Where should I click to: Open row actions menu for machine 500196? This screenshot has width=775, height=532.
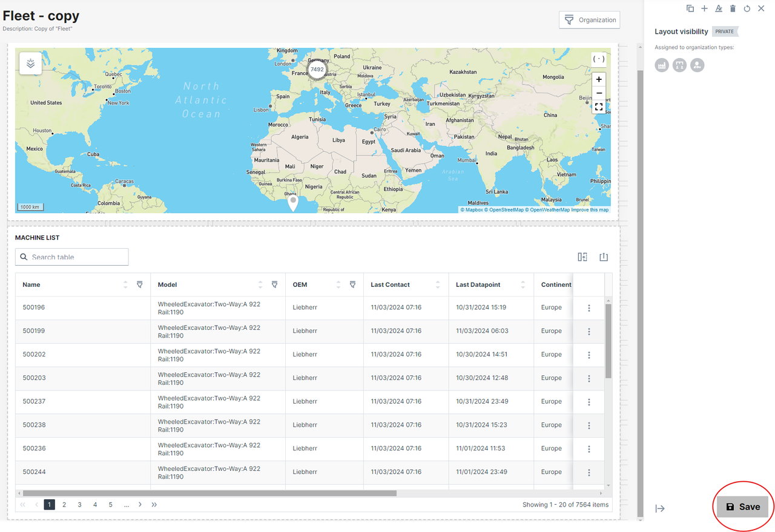pyautogui.click(x=589, y=308)
